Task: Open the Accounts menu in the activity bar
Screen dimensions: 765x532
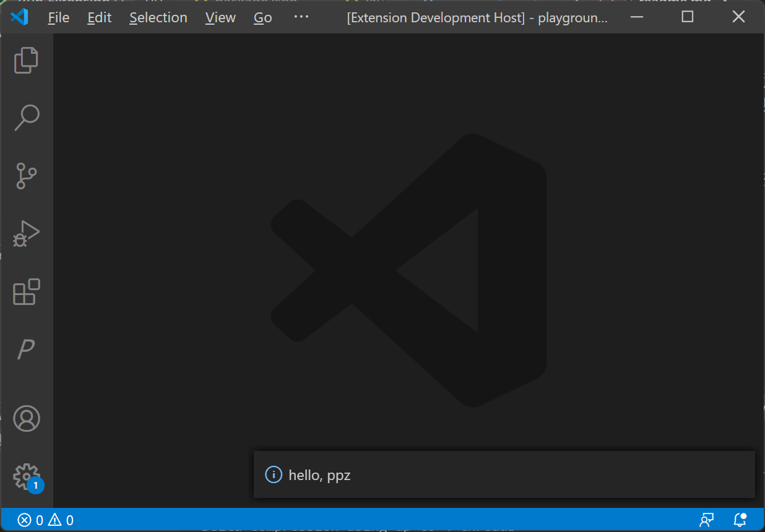Action: click(26, 418)
